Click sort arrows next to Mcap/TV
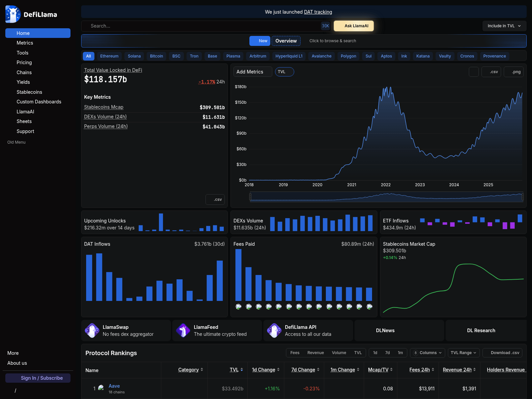 tap(391, 370)
